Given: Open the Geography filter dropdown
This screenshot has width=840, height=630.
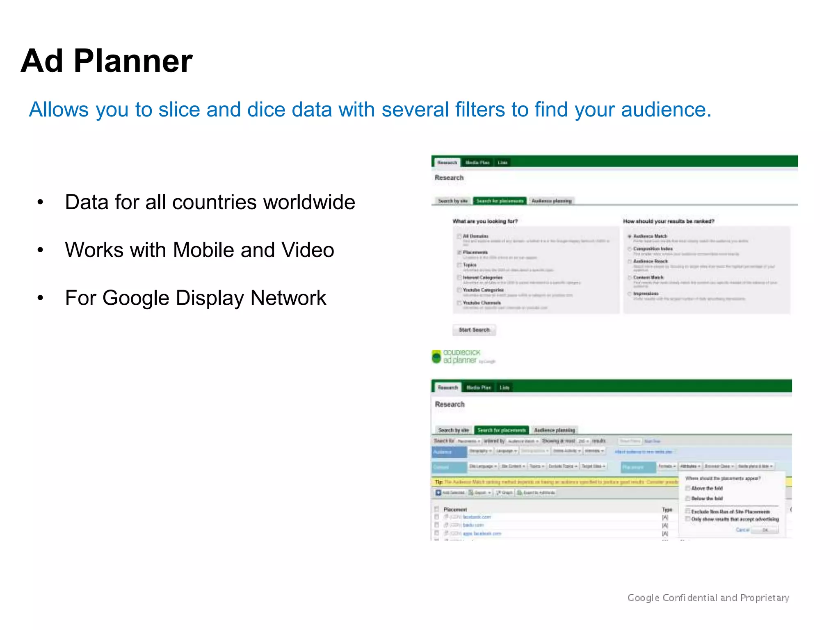Looking at the screenshot, I should tap(480, 451).
